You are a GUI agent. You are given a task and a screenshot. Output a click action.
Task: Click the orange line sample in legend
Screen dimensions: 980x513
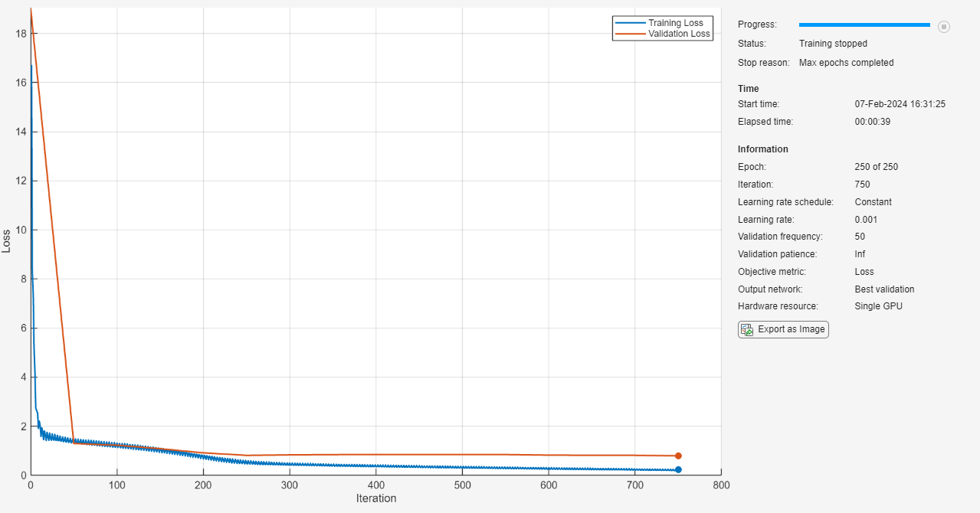click(629, 34)
